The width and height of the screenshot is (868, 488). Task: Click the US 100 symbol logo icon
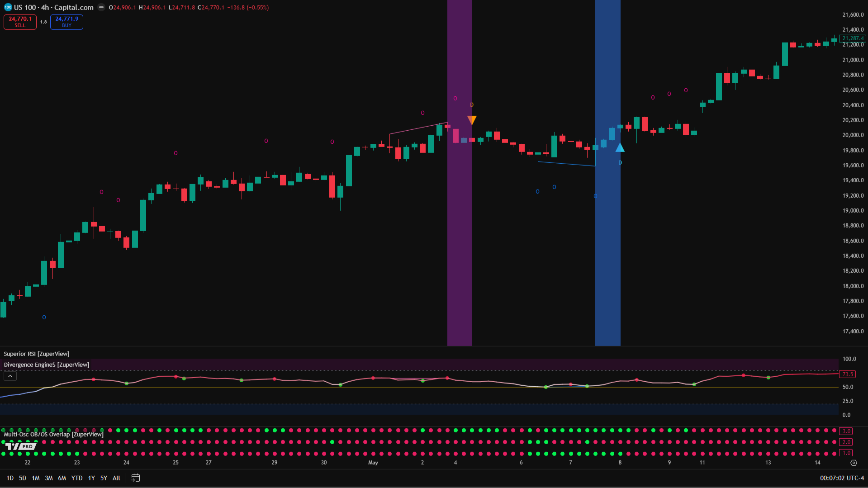pos(8,7)
